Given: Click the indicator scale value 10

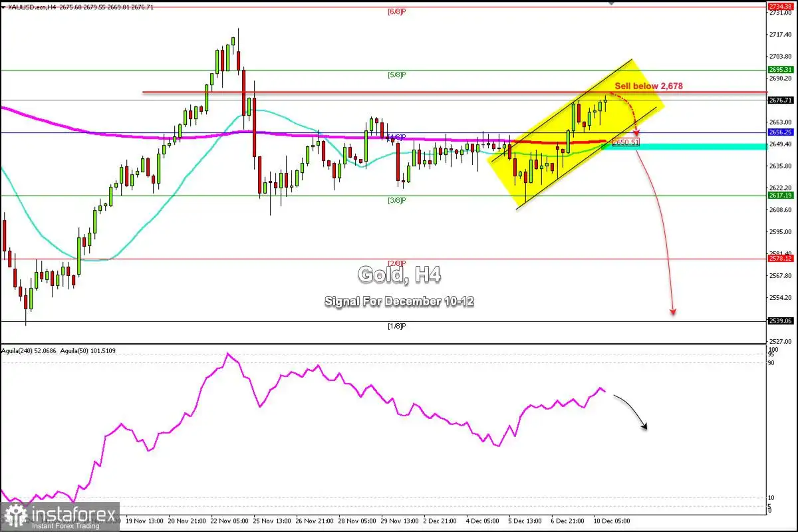Looking at the screenshot, I should (772, 497).
